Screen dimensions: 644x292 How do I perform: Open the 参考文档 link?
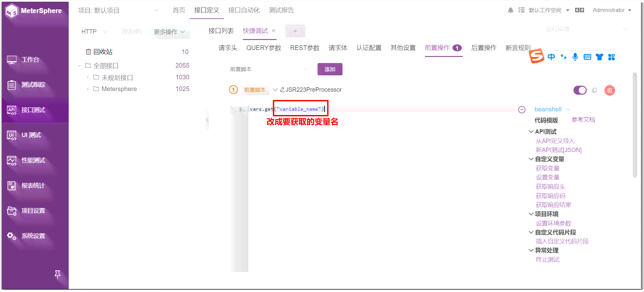[x=583, y=120]
